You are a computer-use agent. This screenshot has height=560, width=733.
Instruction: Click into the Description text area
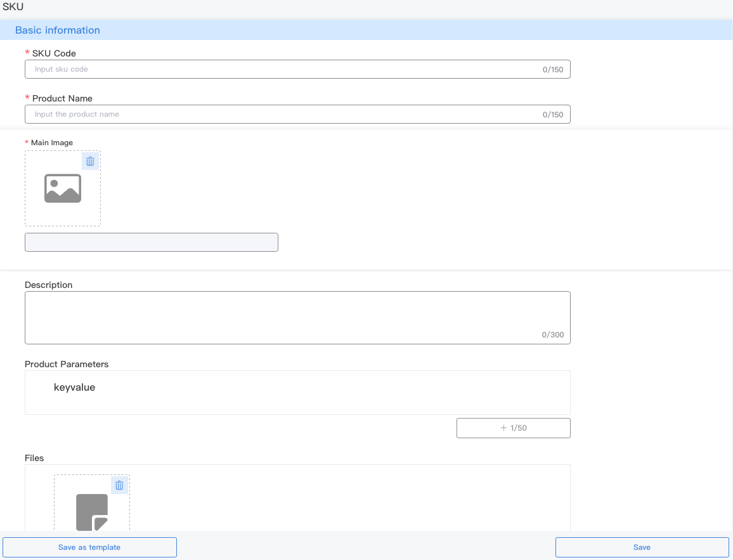pos(297,318)
